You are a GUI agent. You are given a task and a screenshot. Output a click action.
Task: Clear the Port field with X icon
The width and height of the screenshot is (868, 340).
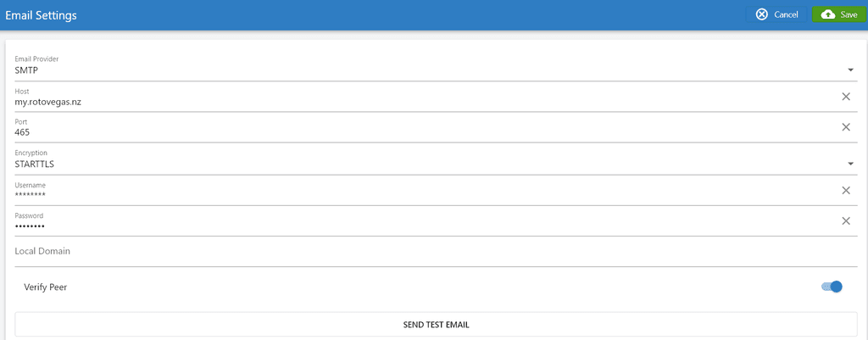tap(846, 127)
